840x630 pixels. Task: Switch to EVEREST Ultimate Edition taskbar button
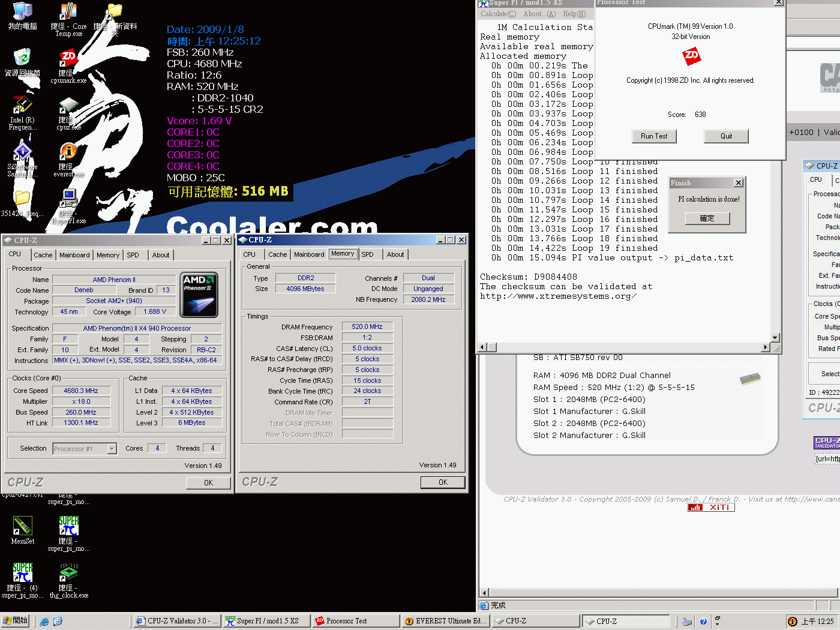click(x=446, y=621)
